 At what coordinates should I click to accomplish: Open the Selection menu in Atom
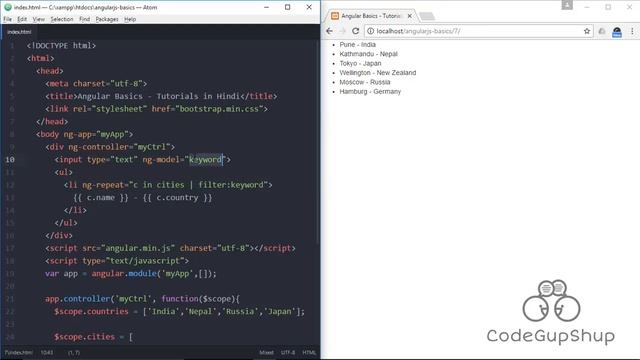pyautogui.click(x=62, y=19)
